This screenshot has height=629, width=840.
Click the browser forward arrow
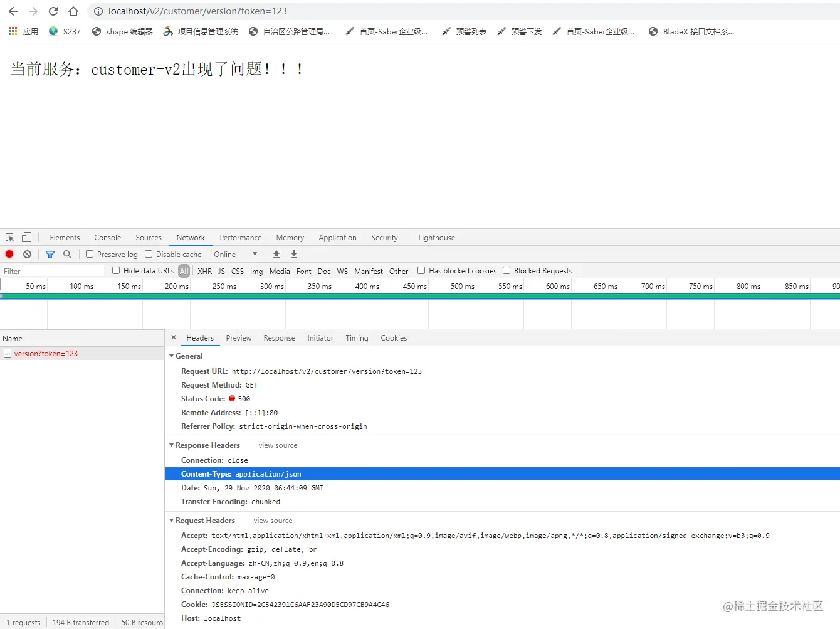click(x=33, y=11)
